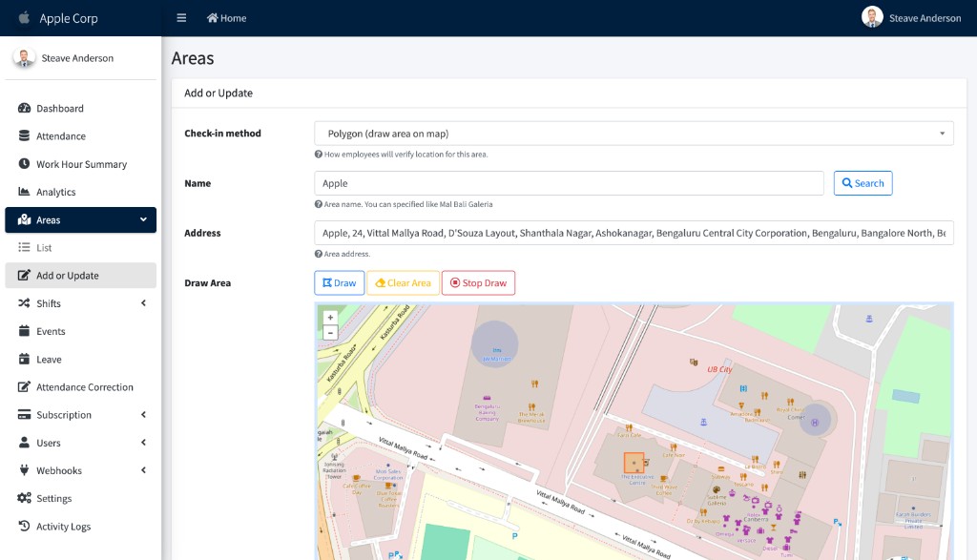Zoom out on the map
This screenshot has width=977, height=560.
pos(330,333)
